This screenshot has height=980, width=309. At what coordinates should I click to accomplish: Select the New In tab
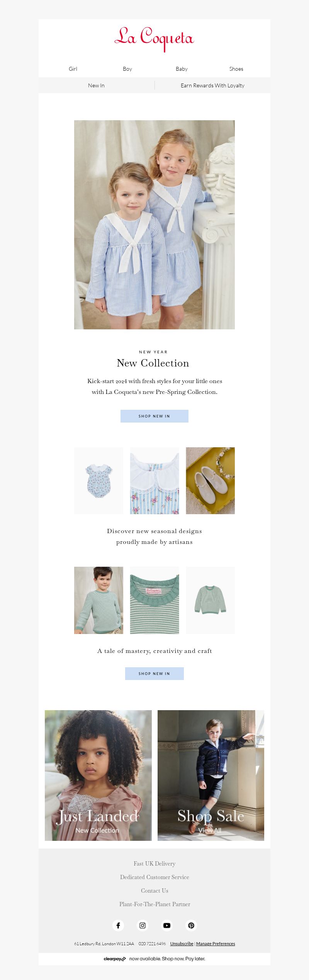click(96, 85)
